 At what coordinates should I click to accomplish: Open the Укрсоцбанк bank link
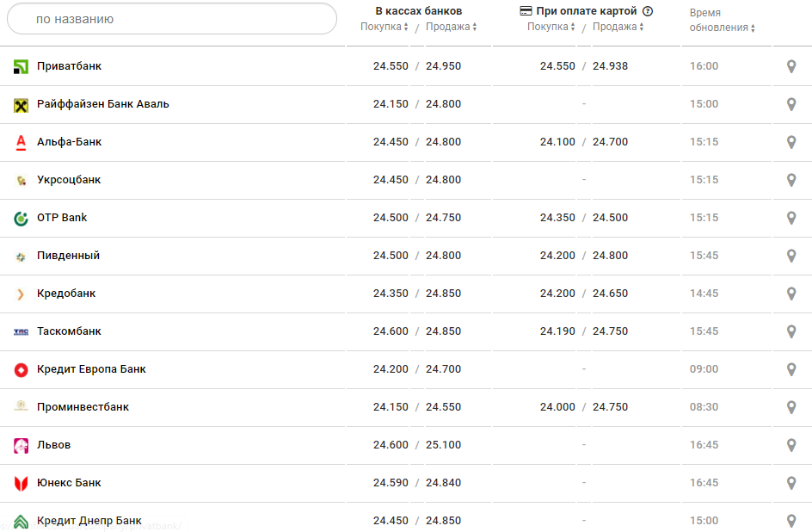point(69,180)
